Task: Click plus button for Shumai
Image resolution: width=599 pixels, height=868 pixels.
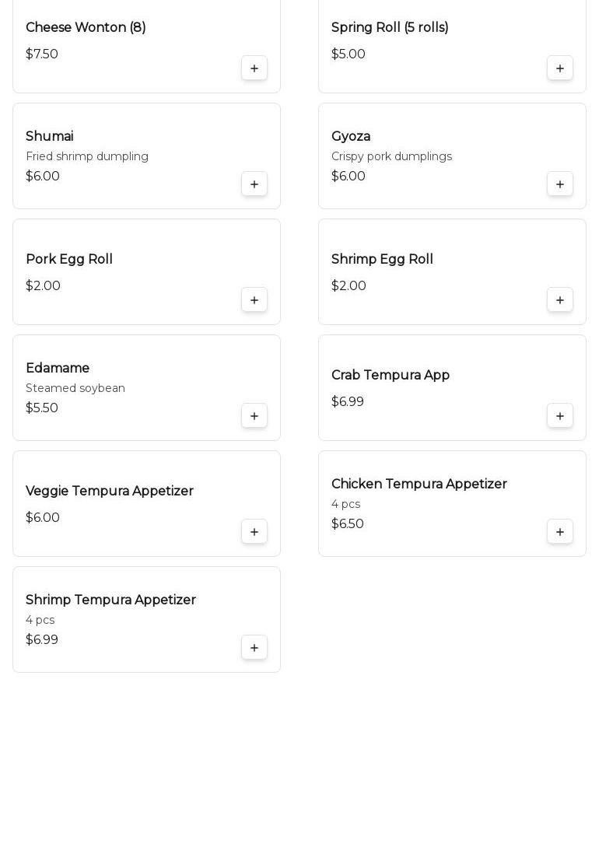Action: (254, 184)
